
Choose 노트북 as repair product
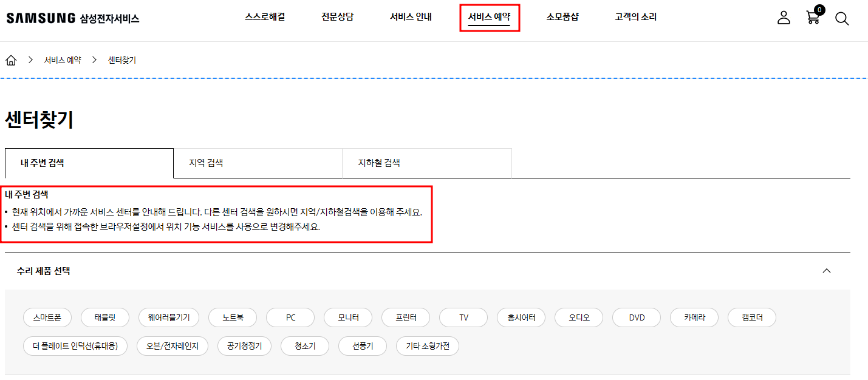point(233,317)
